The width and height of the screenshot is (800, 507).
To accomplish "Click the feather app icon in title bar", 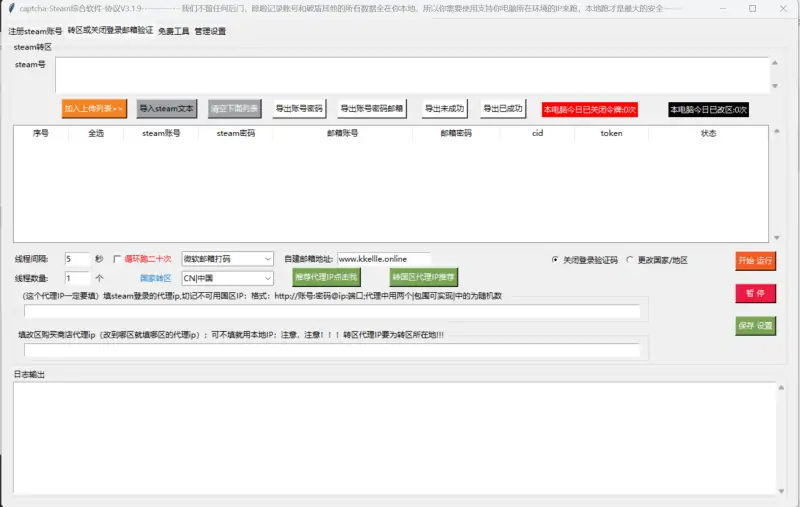I will (x=10, y=8).
